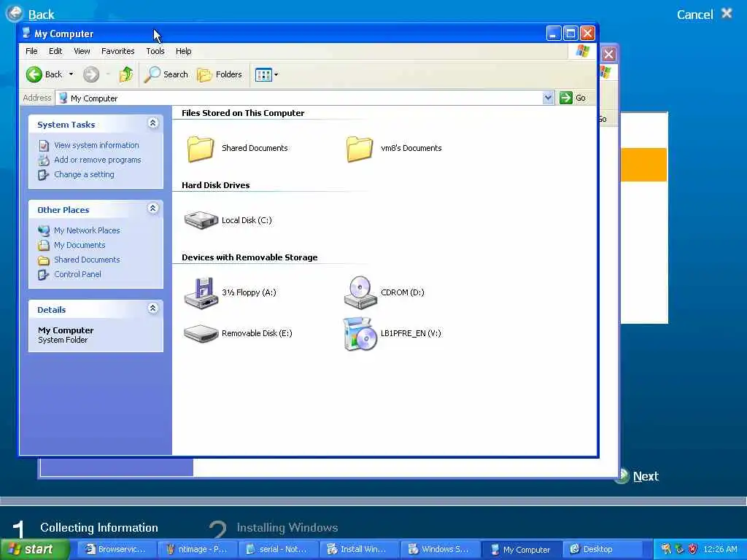Switch to Windows S... taskbar button

point(440,549)
